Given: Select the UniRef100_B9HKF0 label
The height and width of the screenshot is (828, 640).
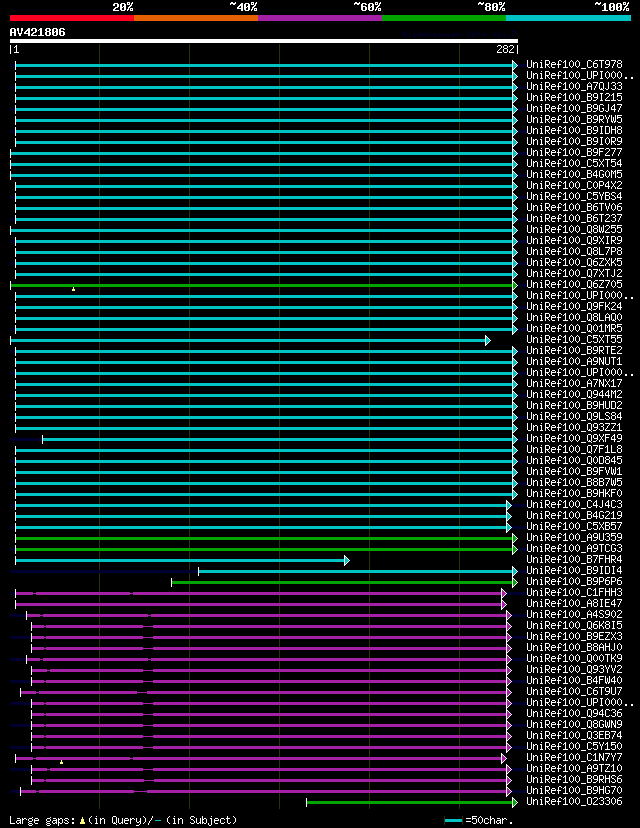Looking at the screenshot, I should [x=574, y=493].
